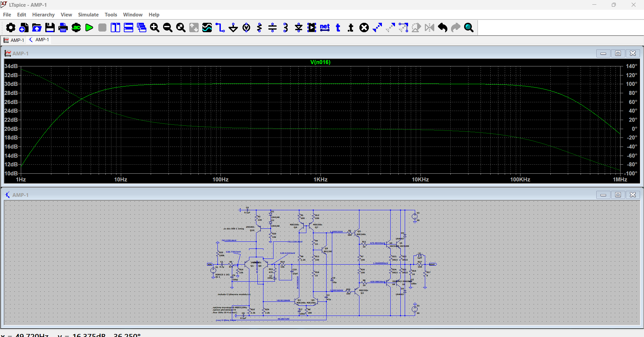Open the .ac simulation configuration icon

[x=76, y=27]
